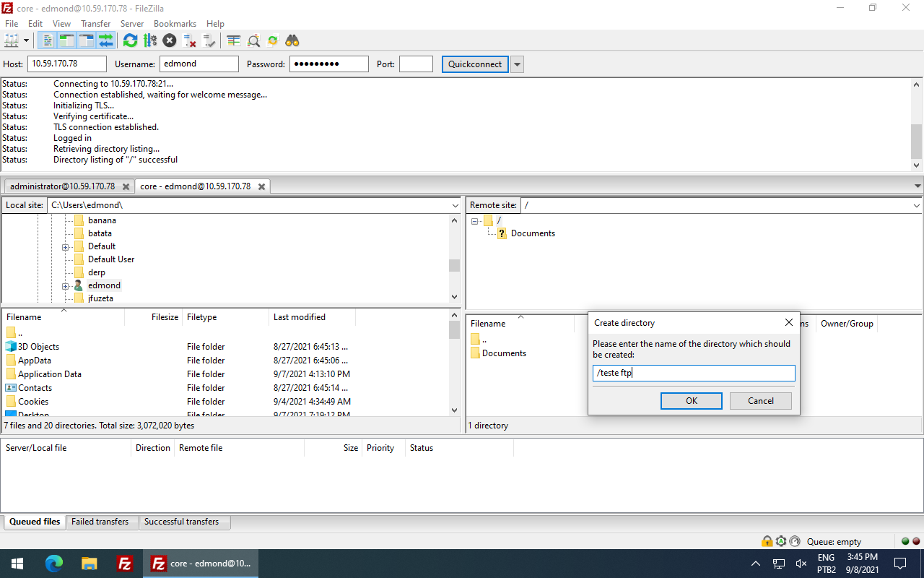The height and width of the screenshot is (578, 924).
Task: Toggle the transfer queue pane
Action: [x=105, y=40]
